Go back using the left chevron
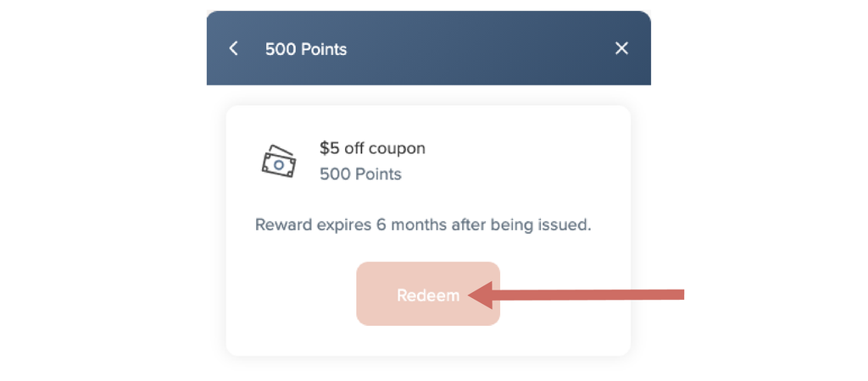The height and width of the screenshot is (381, 868). click(234, 48)
